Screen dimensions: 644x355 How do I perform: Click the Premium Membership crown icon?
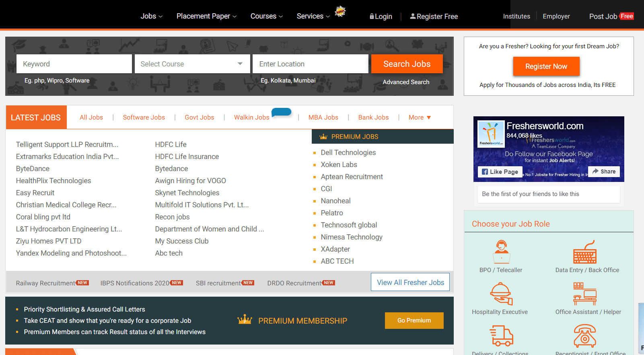245,320
